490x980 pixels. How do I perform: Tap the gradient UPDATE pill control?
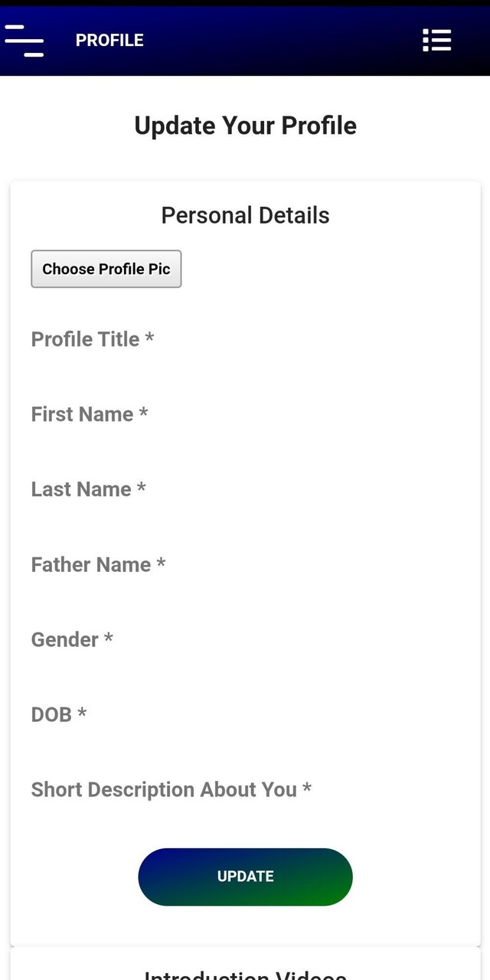click(x=245, y=877)
